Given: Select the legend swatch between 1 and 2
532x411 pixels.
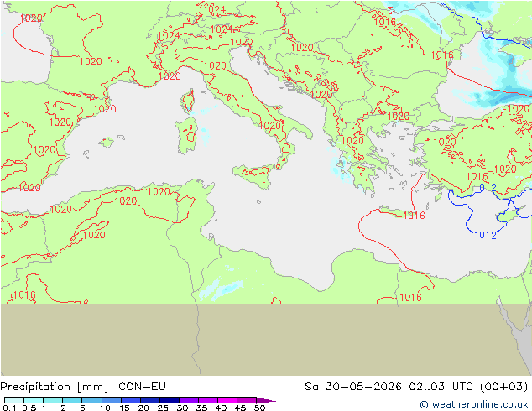Looking at the screenshot, I should pos(53,400).
